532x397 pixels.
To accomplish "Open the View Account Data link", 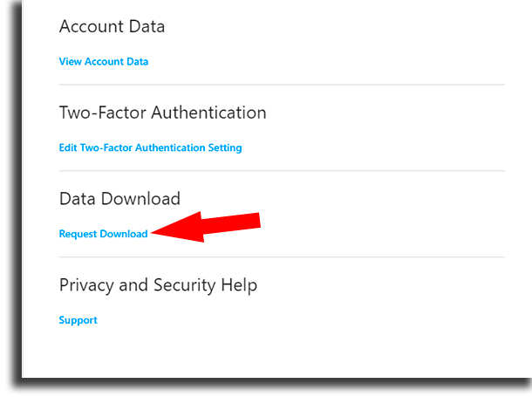I will pyautogui.click(x=104, y=61).
